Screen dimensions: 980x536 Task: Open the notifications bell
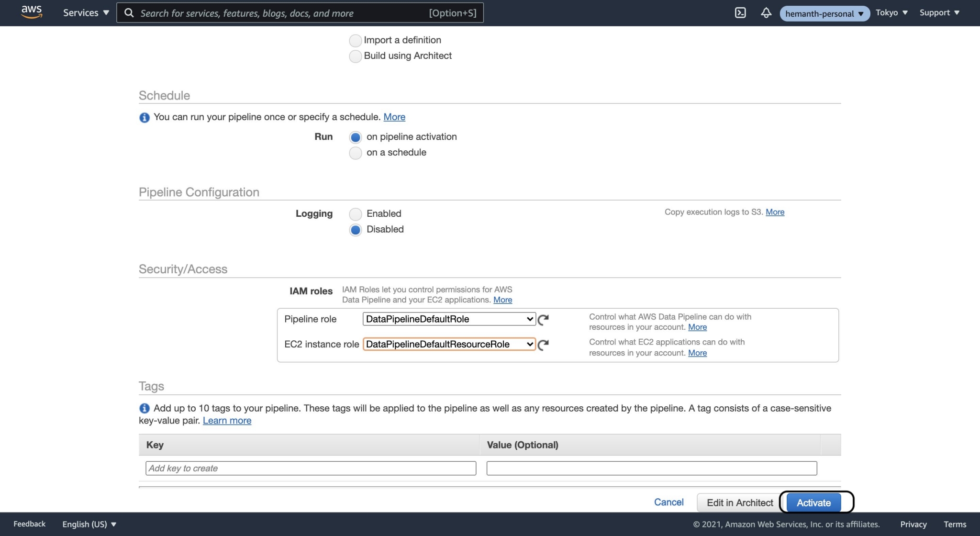click(x=766, y=13)
